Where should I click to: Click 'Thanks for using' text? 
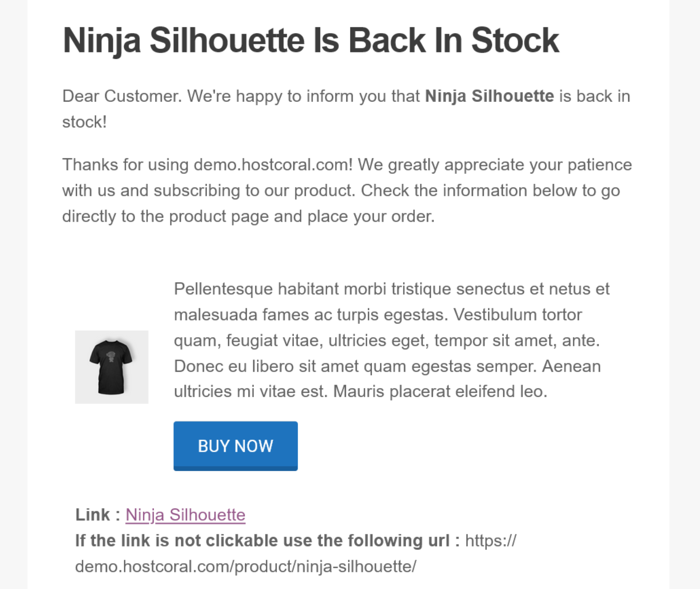click(125, 165)
